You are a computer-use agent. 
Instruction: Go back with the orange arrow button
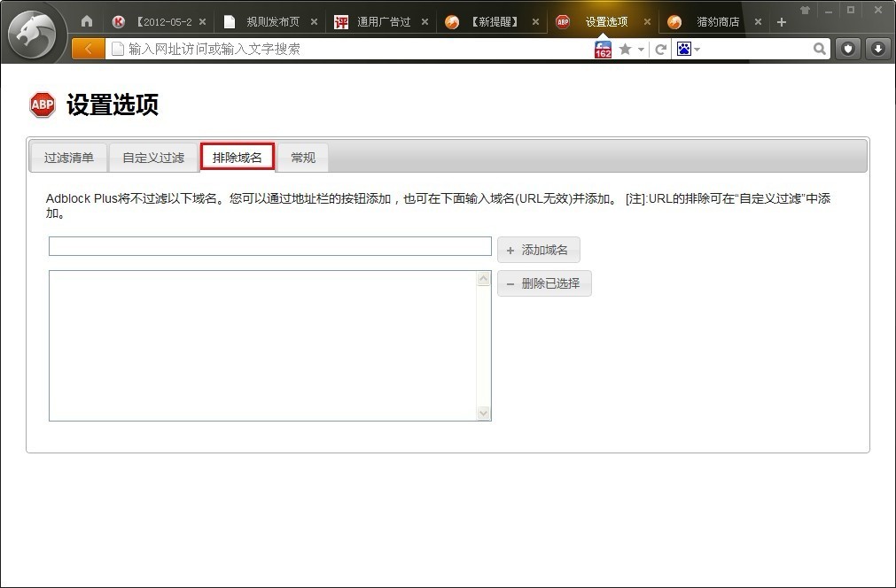coord(89,49)
